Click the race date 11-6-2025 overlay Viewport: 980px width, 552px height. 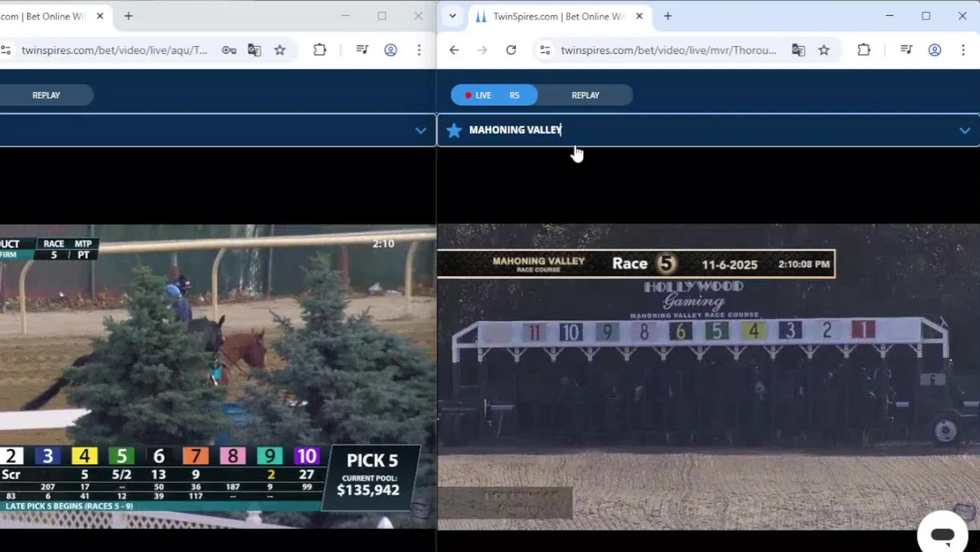tap(729, 264)
